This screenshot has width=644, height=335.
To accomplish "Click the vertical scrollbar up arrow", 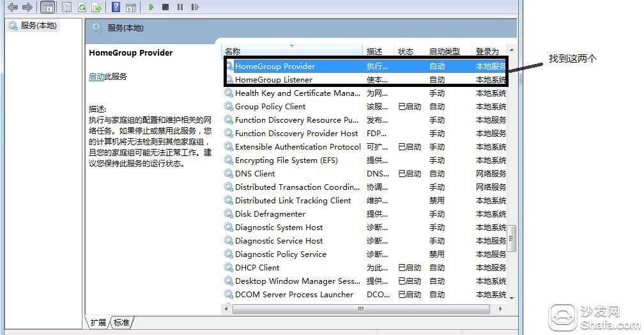I will [512, 50].
